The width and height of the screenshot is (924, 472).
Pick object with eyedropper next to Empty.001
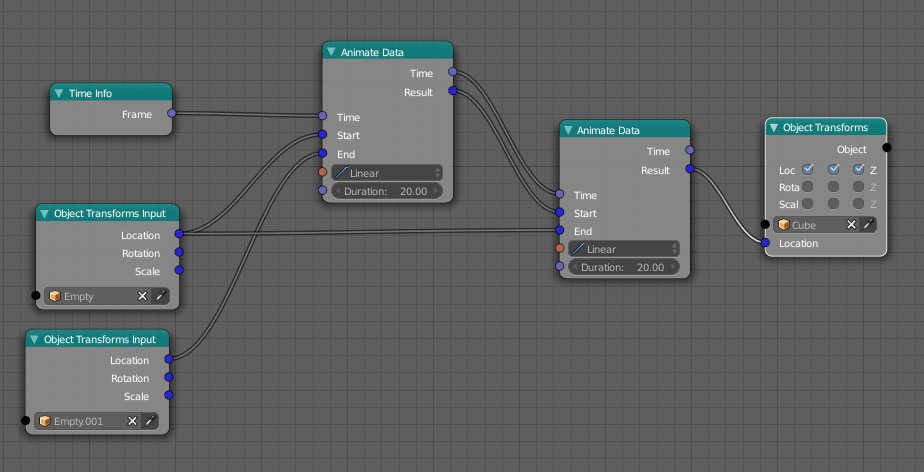pyautogui.click(x=150, y=421)
